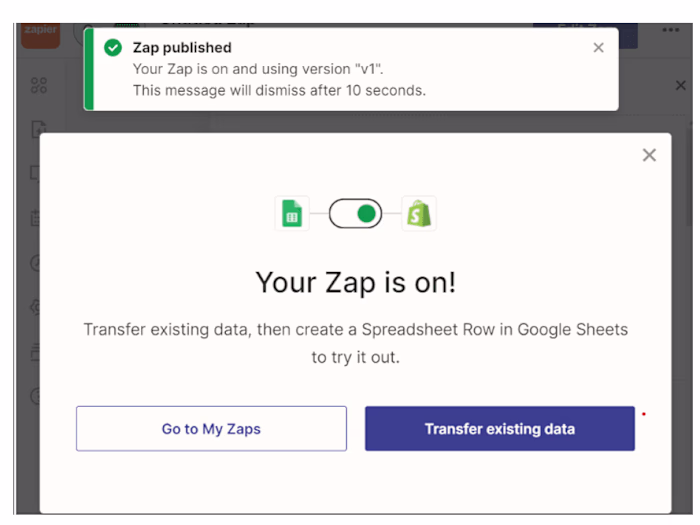Click the Your Zap is on! heading
This screenshot has height=525, width=700.
(355, 282)
